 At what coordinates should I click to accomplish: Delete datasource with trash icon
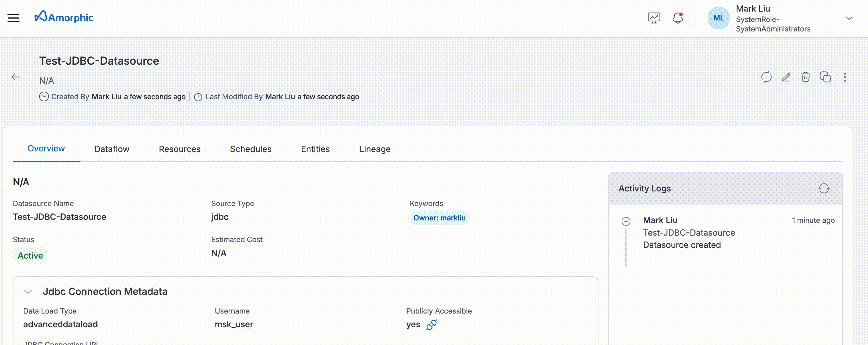[805, 77]
